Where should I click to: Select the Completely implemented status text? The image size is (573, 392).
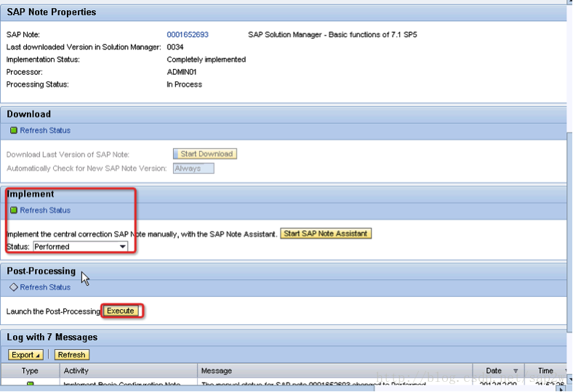pos(206,60)
